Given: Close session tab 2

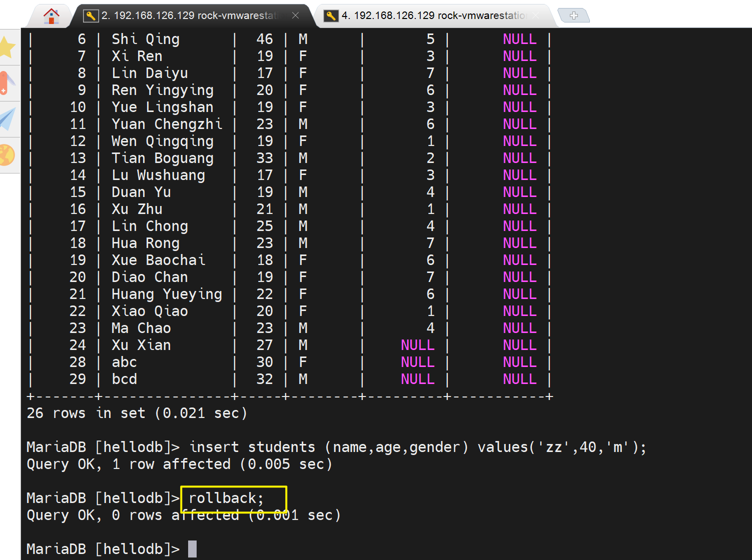Looking at the screenshot, I should coord(295,15).
